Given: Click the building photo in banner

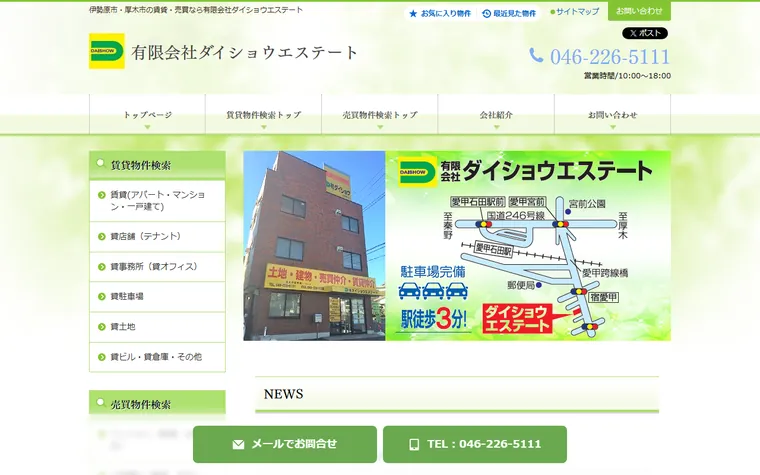Looking at the screenshot, I should tap(314, 246).
